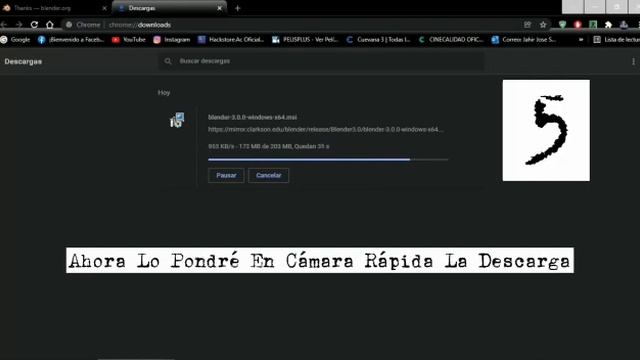640x360 pixels.
Task: Close the Thanks — blender.org tab
Action: (104, 8)
